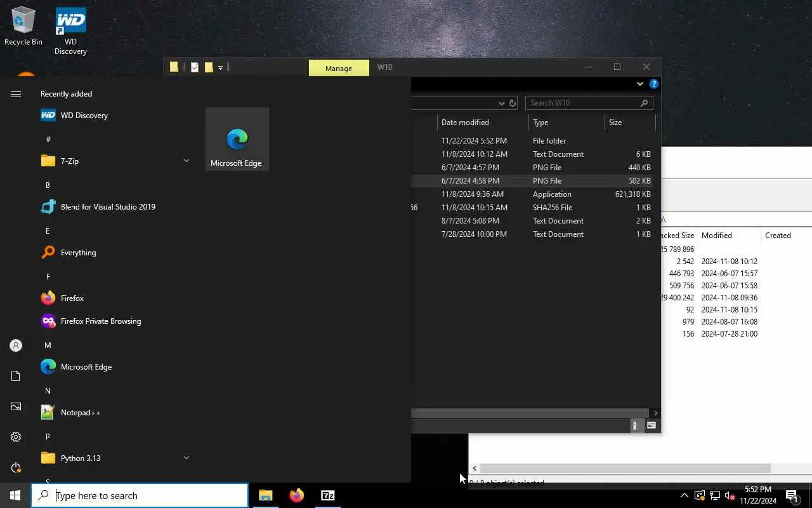
Task: Click the New folder icon in Explorer title bar
Action: coord(209,67)
